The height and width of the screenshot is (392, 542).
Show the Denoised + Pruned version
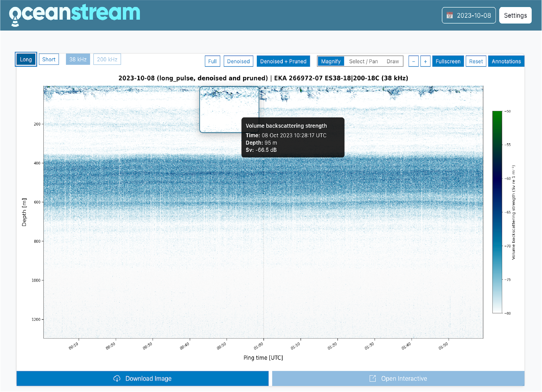(x=283, y=61)
